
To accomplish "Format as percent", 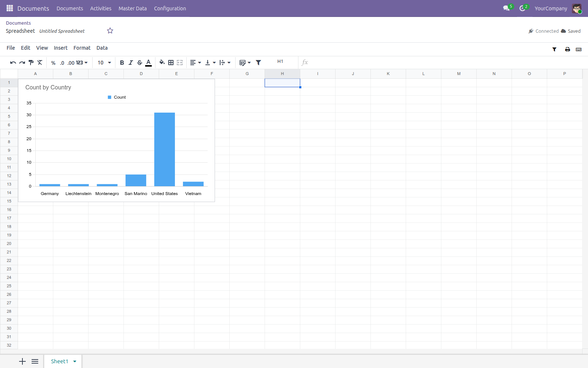I will pos(53,63).
